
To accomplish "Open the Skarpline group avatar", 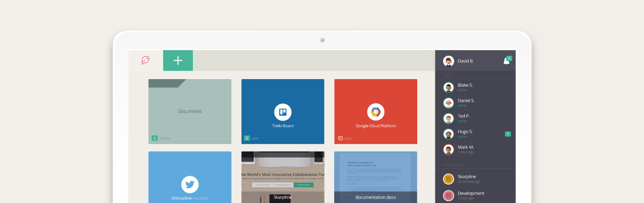I will (448, 179).
